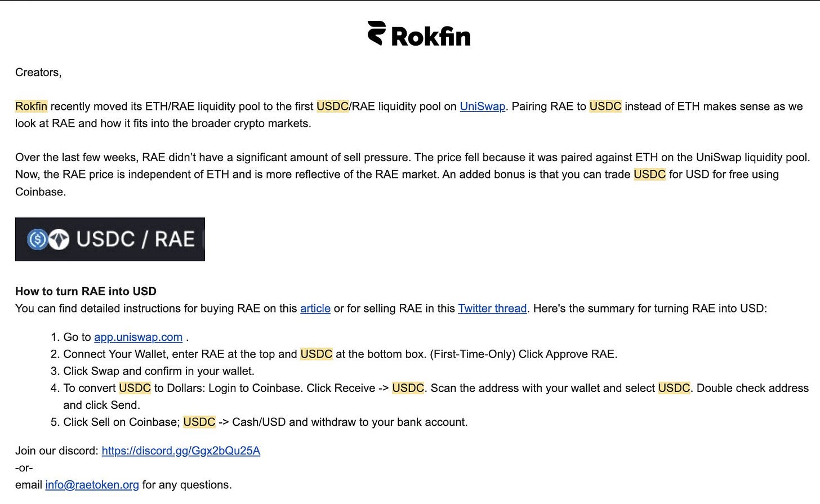Click the "and click Send." line

pyautogui.click(x=101, y=405)
